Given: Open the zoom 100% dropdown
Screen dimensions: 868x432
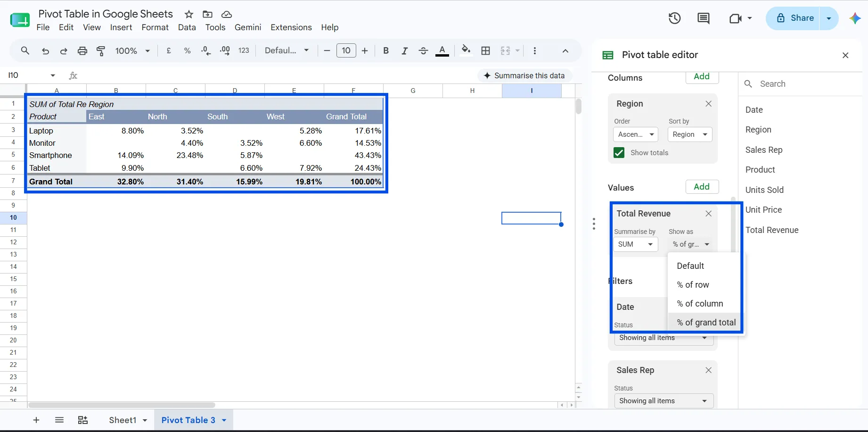Looking at the screenshot, I should [x=133, y=51].
